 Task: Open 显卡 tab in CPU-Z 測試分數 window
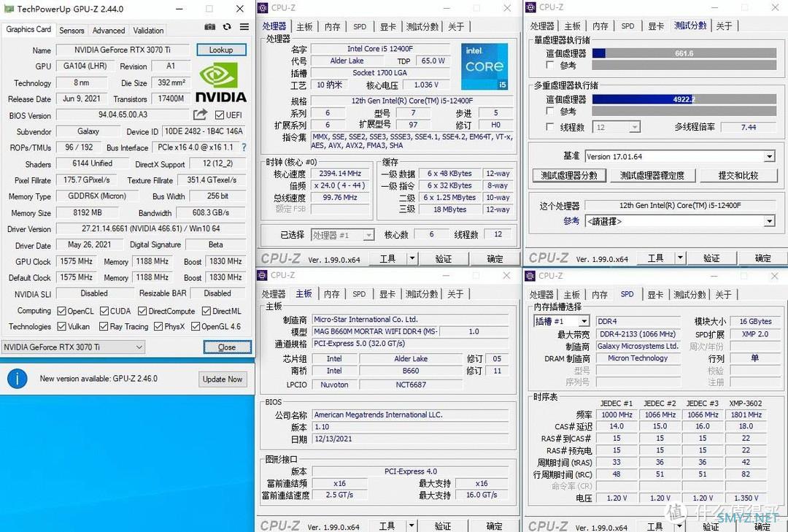[656, 26]
